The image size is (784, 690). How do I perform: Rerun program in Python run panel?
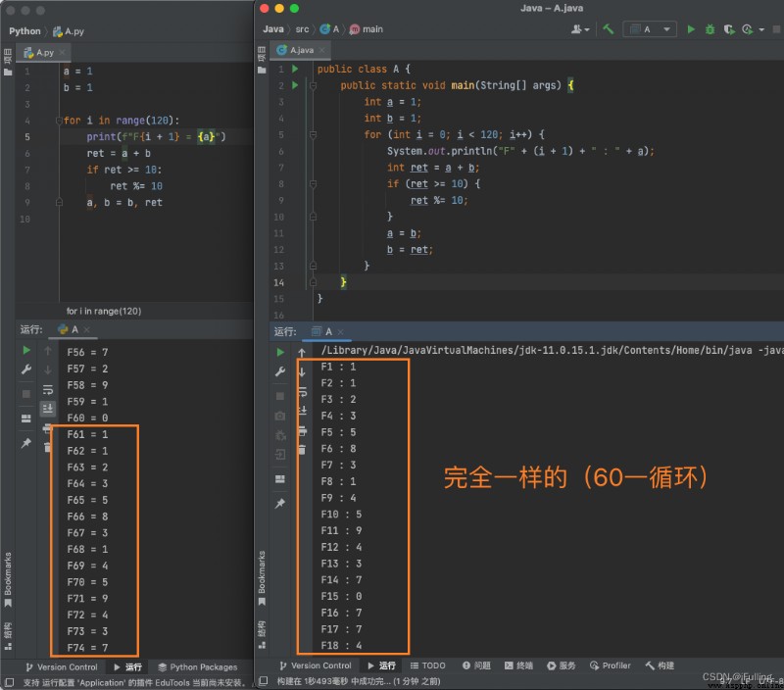[x=26, y=351]
